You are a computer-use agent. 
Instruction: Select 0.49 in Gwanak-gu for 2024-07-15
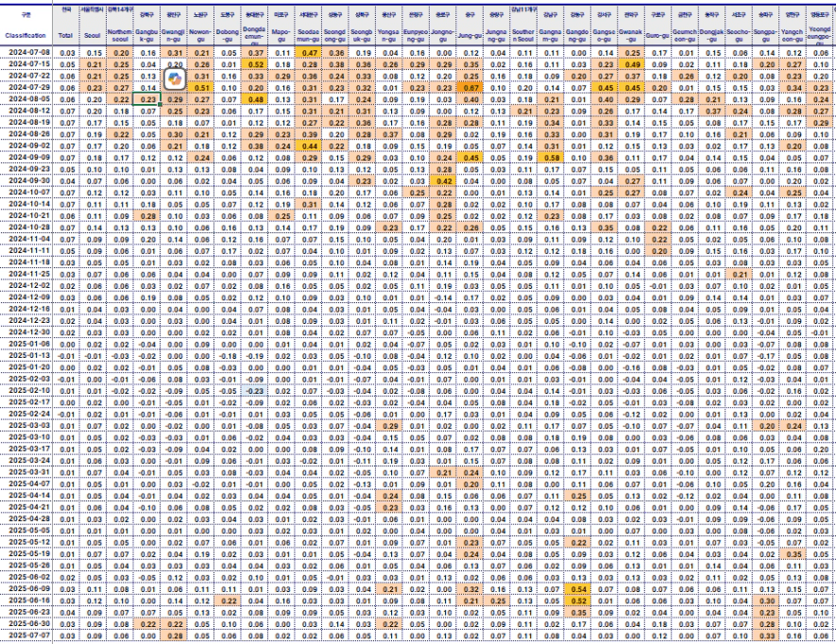pyautogui.click(x=632, y=64)
